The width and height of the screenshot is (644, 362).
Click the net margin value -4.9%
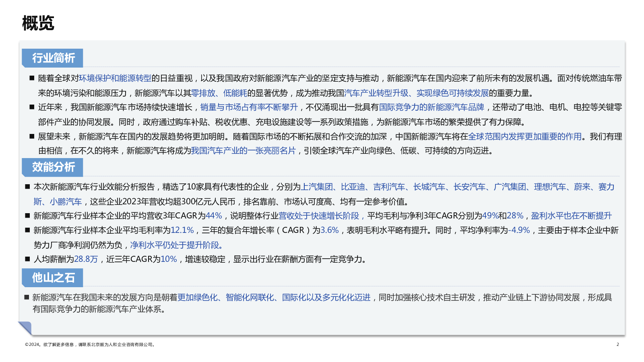pyautogui.click(x=519, y=230)
